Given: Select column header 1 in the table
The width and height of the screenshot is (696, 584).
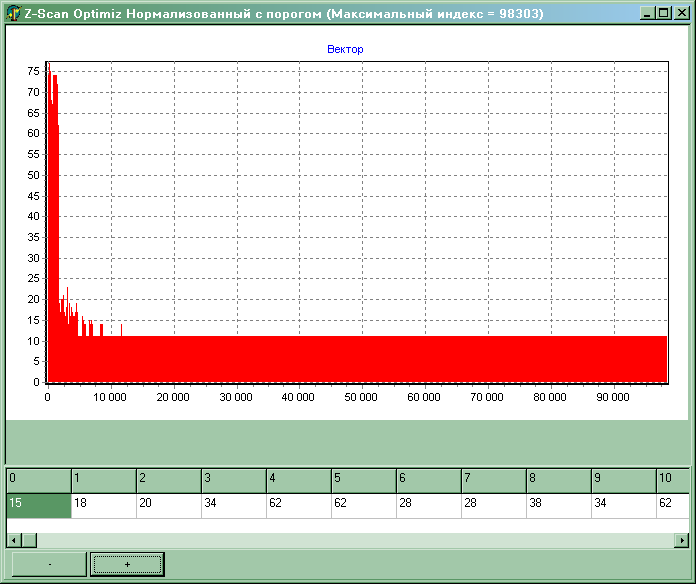Looking at the screenshot, I should (x=104, y=481).
